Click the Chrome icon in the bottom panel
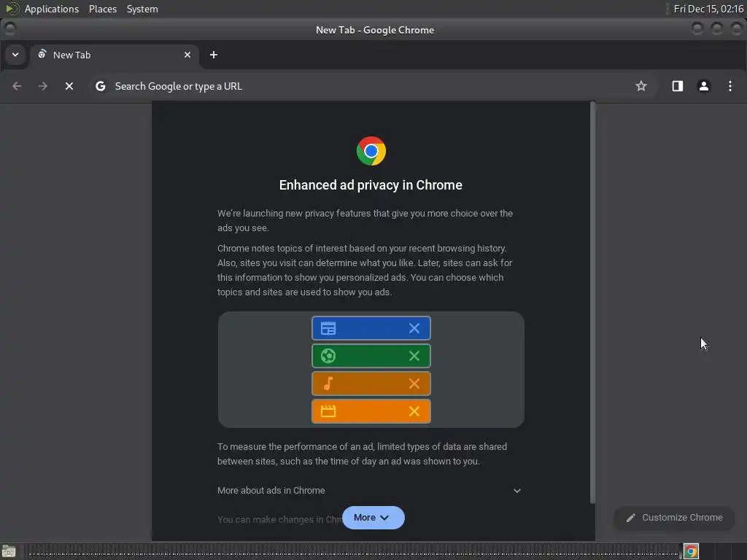747x560 pixels. pyautogui.click(x=691, y=551)
